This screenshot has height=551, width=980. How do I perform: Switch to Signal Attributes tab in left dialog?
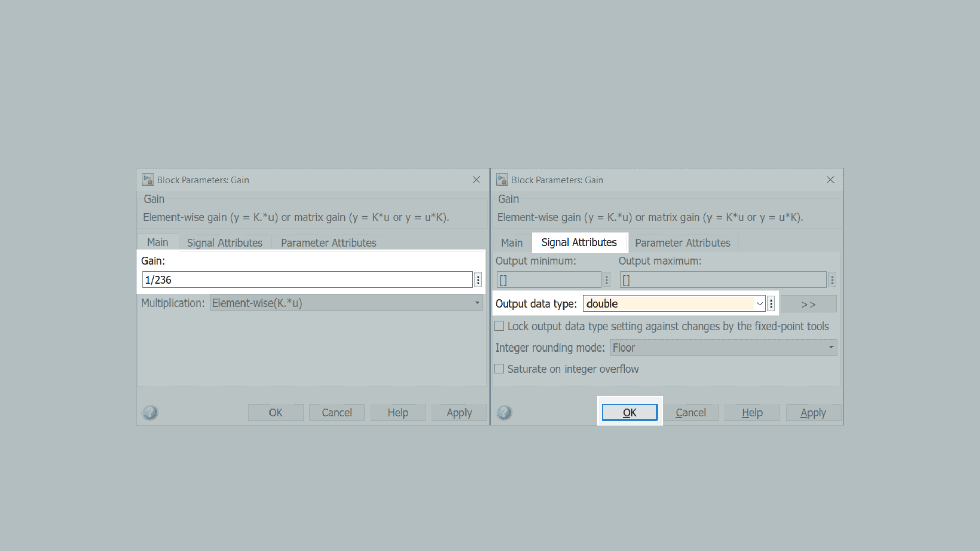[225, 243]
